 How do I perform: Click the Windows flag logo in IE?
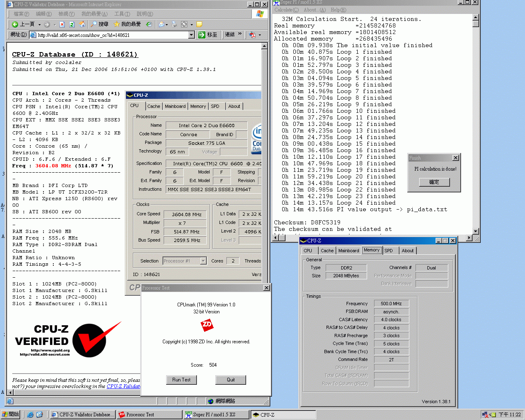coord(260,14)
